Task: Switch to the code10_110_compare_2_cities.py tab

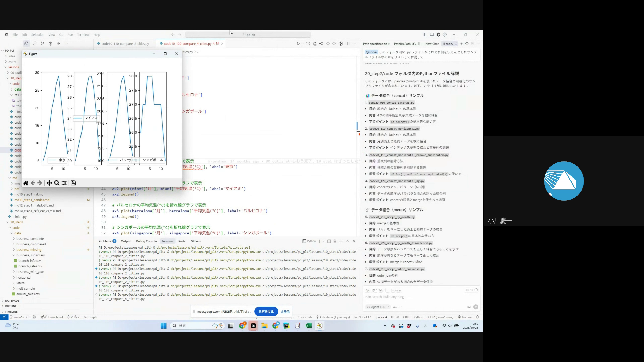Action: [x=125, y=44]
